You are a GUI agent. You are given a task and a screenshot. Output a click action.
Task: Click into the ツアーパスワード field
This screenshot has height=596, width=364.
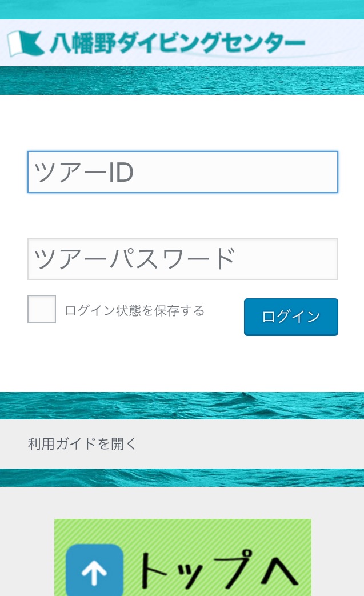click(183, 259)
